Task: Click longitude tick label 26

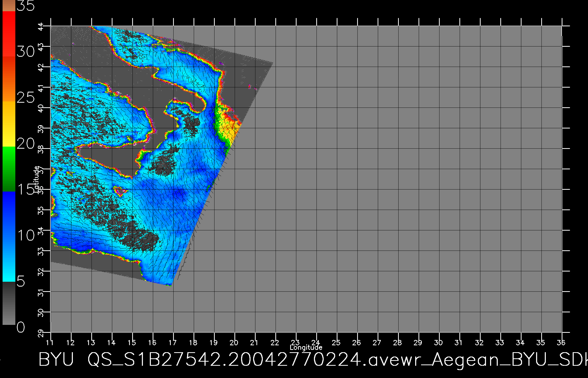Action: pyautogui.click(x=357, y=342)
